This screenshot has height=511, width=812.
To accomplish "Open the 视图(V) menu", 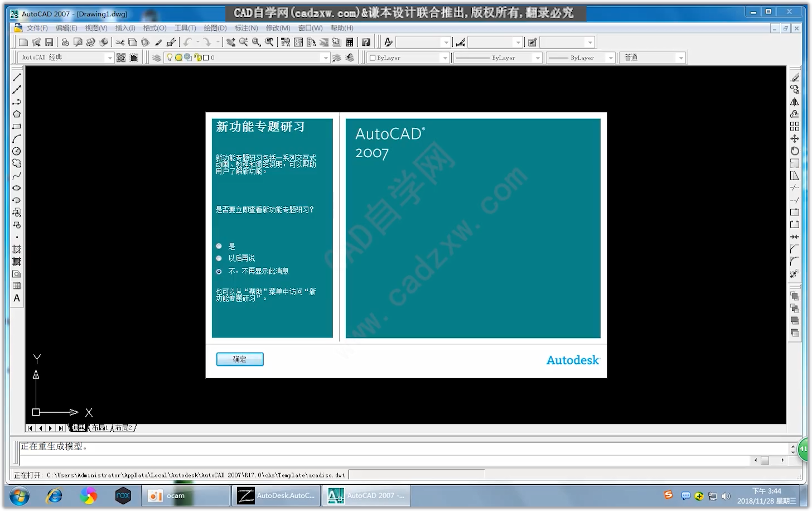I will [x=96, y=28].
